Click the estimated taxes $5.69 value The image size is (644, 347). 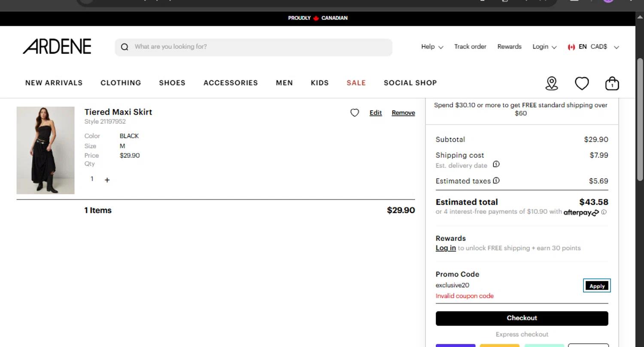(x=598, y=181)
